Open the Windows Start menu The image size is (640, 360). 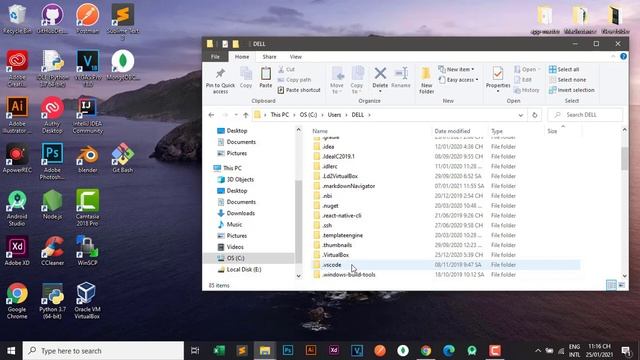click(11, 350)
